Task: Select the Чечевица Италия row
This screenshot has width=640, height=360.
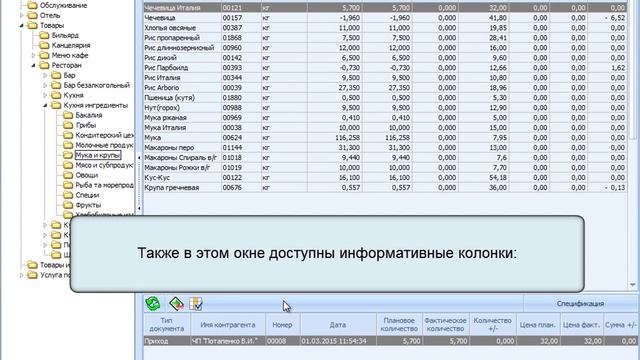Action: (385, 8)
